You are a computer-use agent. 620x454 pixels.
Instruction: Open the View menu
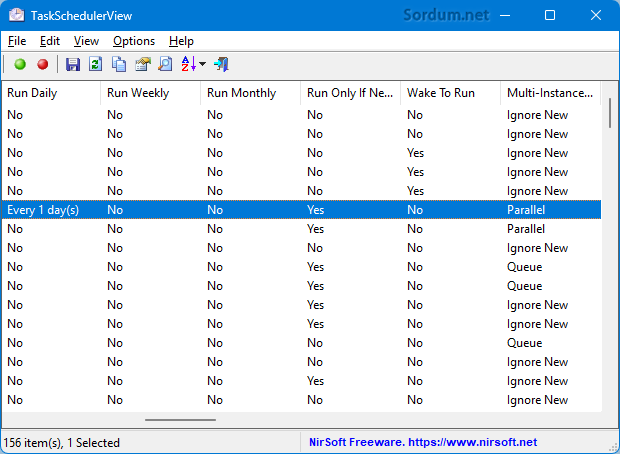tap(86, 41)
